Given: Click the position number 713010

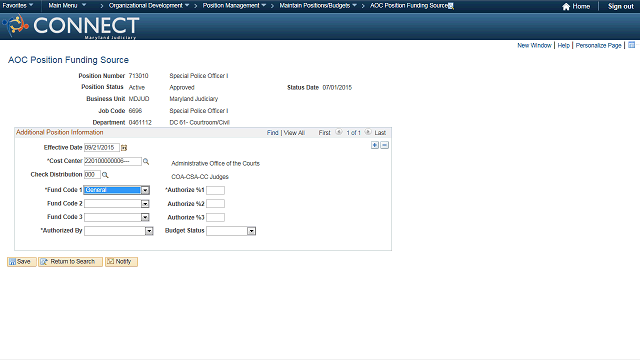Looking at the screenshot, I should pyautogui.click(x=138, y=76).
